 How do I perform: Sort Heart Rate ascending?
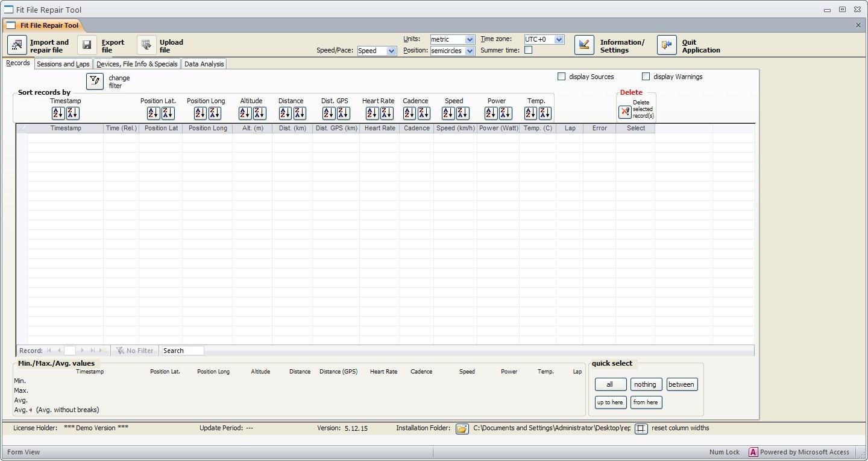(372, 113)
